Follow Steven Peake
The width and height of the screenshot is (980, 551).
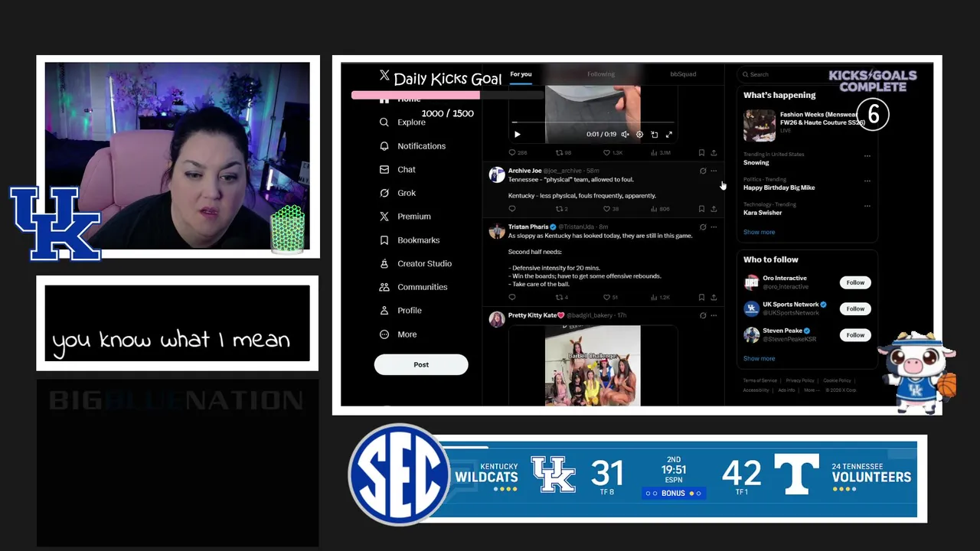(855, 334)
